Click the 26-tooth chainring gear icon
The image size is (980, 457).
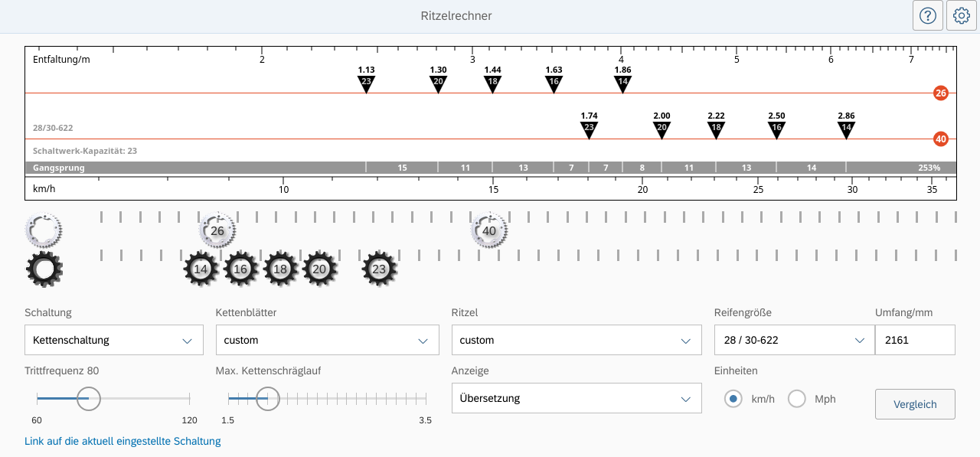click(217, 230)
